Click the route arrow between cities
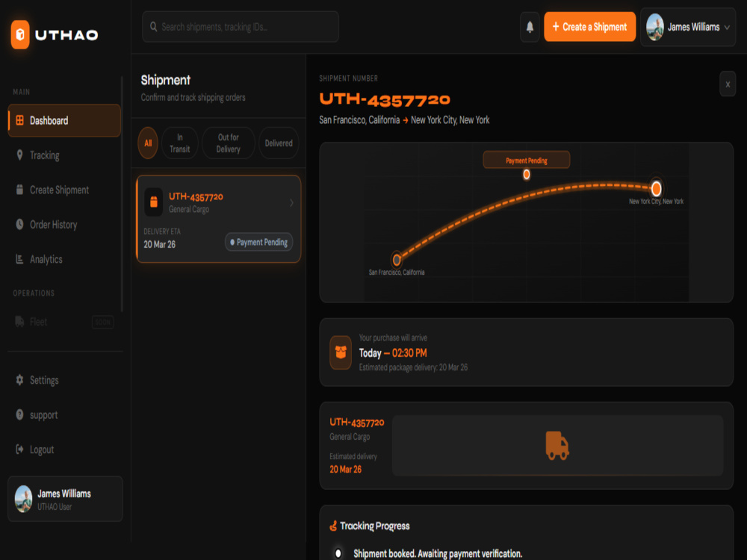 406,120
